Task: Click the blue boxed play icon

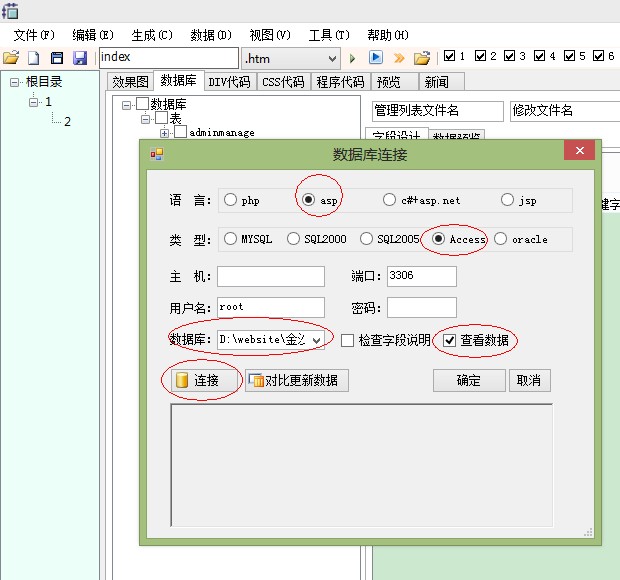Action: pyautogui.click(x=376, y=57)
